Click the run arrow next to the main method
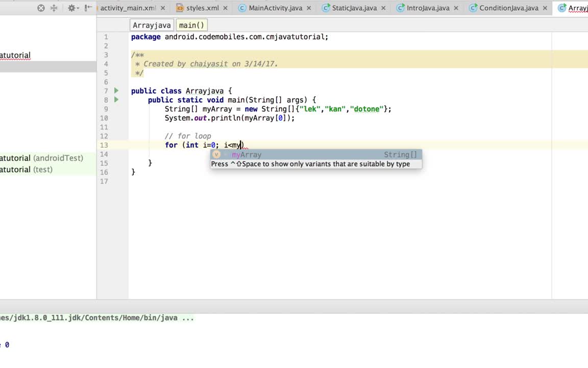The height and width of the screenshot is (368, 588). [116, 100]
